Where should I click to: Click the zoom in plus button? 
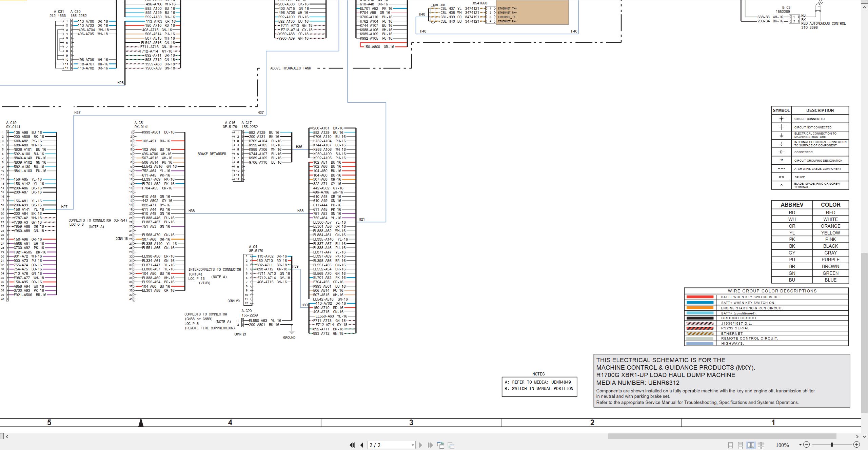pos(856,445)
